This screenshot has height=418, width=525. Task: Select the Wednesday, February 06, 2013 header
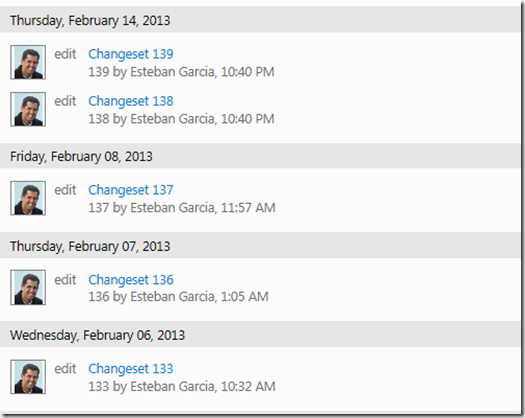click(x=260, y=335)
